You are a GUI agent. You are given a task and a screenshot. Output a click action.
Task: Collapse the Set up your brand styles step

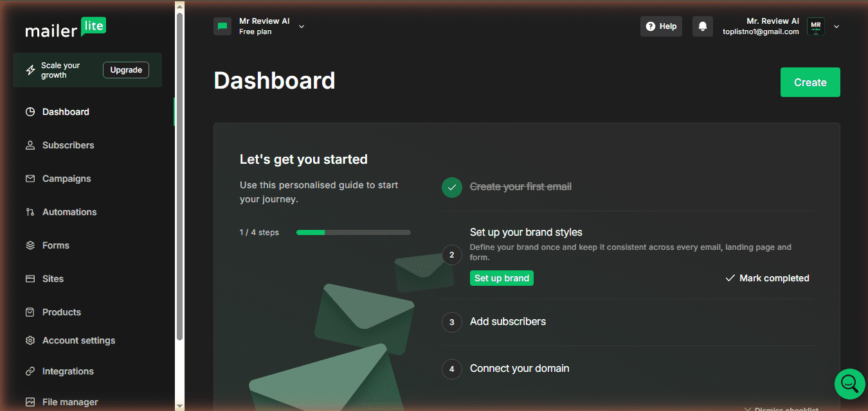click(x=526, y=232)
